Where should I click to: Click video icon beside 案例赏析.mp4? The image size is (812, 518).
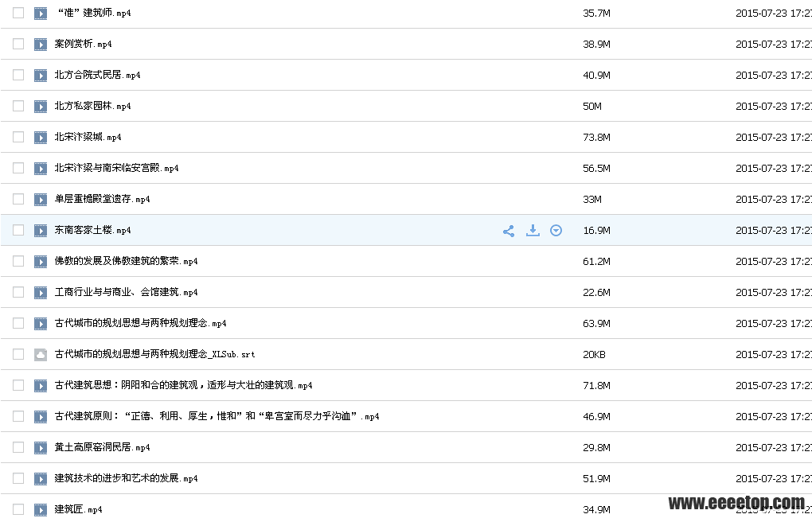click(x=41, y=45)
